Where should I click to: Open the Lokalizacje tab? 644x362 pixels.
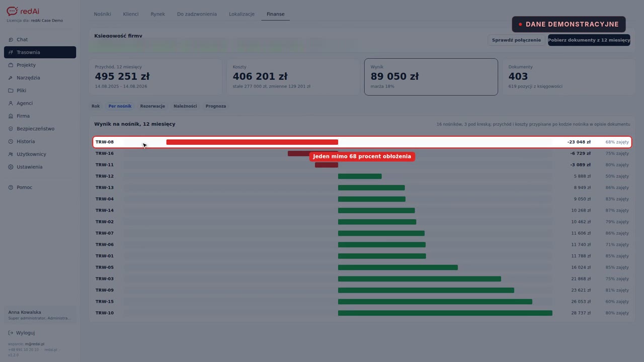click(242, 14)
